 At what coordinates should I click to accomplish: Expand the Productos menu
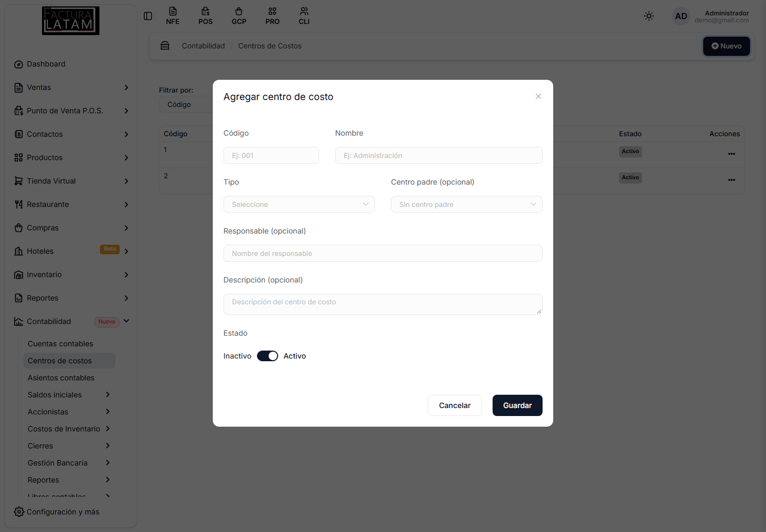[x=126, y=157]
